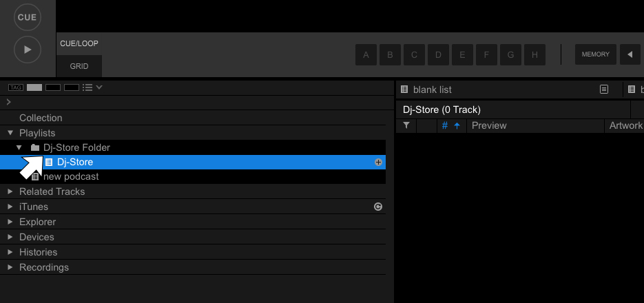Toggle the TAG view icon
Viewport: 644px width, 303px height.
[x=16, y=87]
